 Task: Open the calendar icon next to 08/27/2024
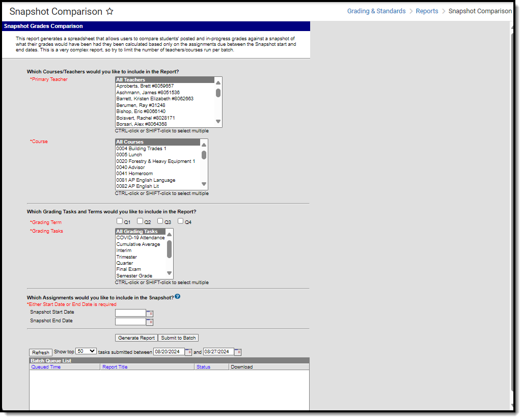(238, 352)
